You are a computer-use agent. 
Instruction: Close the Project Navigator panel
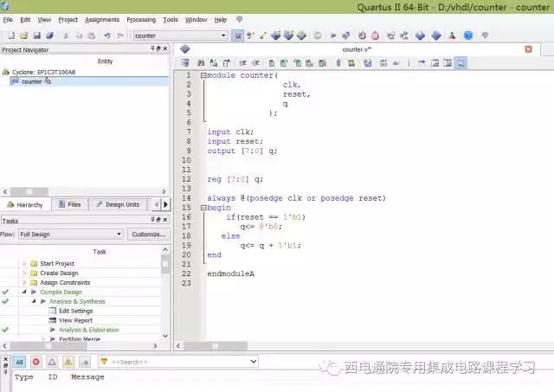click(x=165, y=48)
